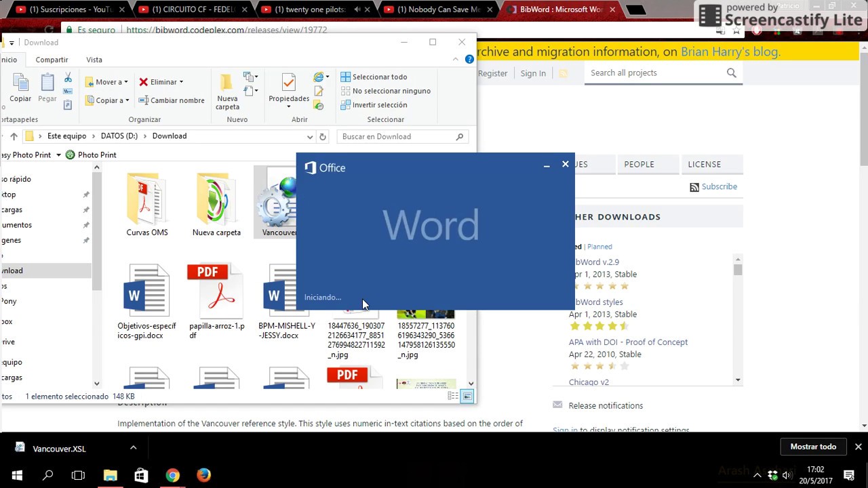This screenshot has height=488, width=868.
Task: Open Propiedades checkmark icon
Action: click(x=289, y=83)
